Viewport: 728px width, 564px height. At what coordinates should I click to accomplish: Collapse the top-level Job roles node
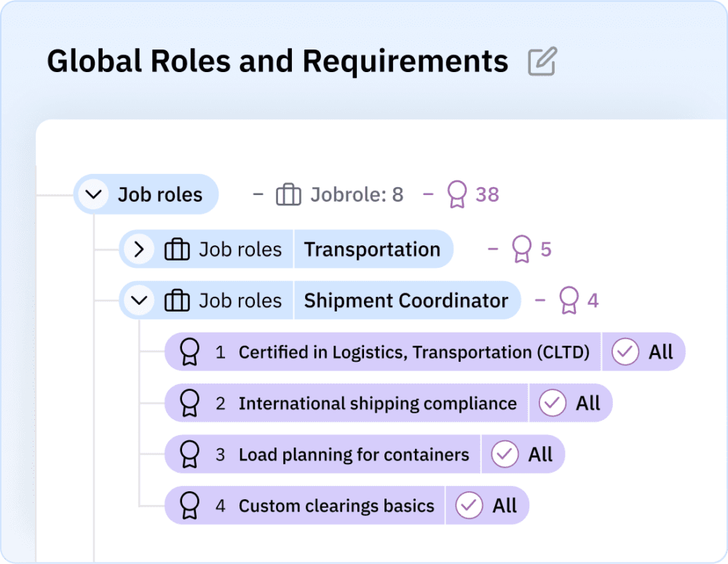(93, 194)
